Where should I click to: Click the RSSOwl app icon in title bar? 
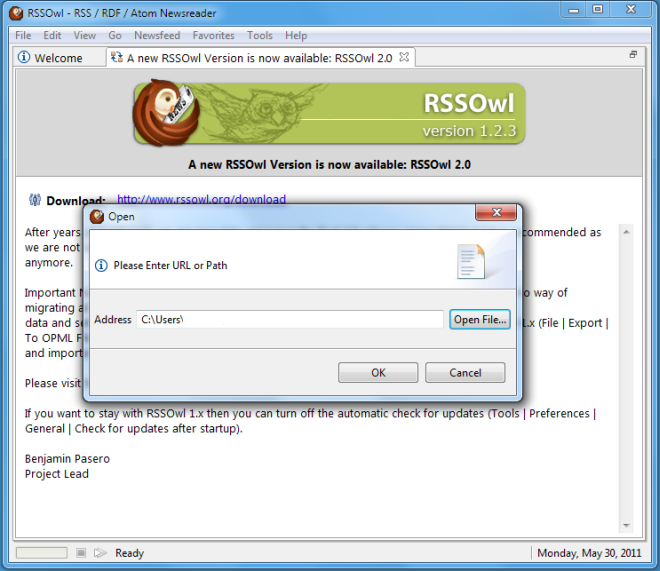pyautogui.click(x=16, y=13)
